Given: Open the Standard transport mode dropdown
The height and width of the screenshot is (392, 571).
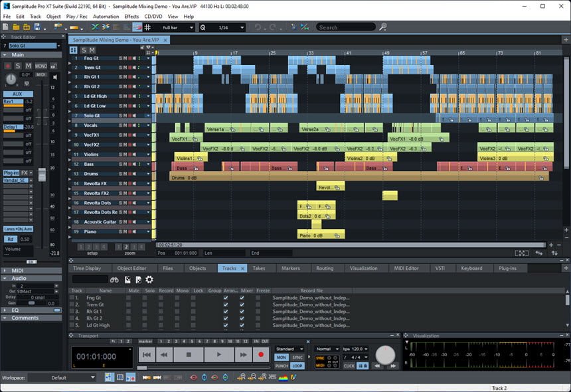Looking at the screenshot, I should tap(301, 349).
